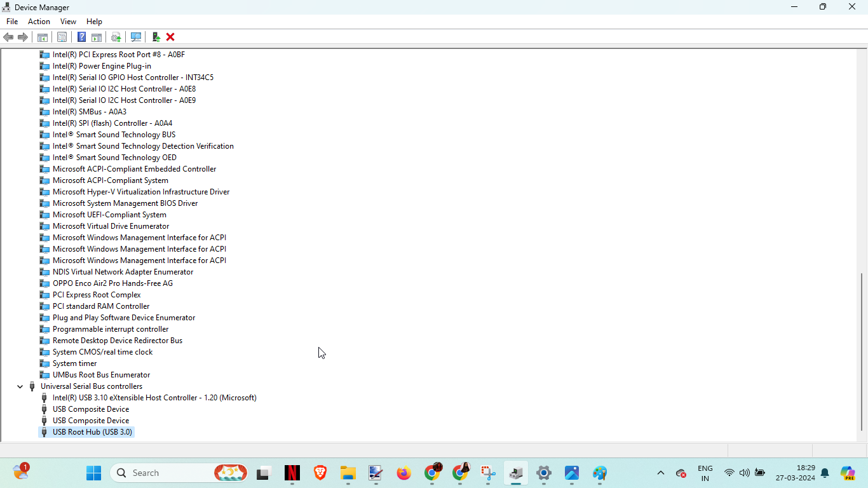Open Netflix from the taskbar

[292, 473]
